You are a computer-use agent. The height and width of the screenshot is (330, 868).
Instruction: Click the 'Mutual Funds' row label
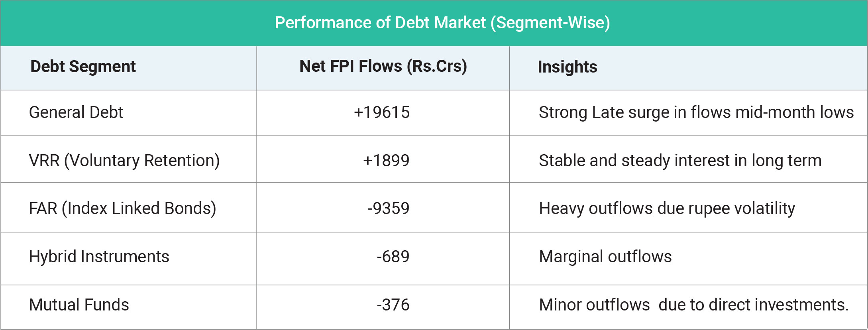click(79, 305)
